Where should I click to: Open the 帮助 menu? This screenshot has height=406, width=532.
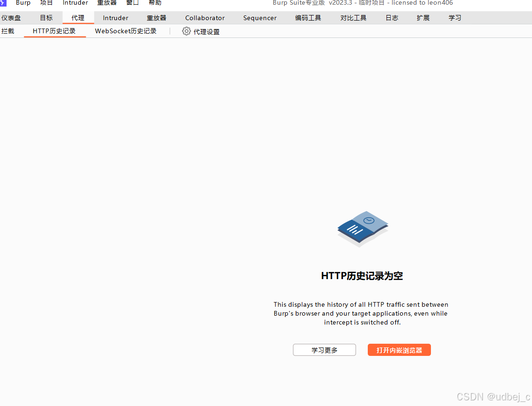[155, 3]
